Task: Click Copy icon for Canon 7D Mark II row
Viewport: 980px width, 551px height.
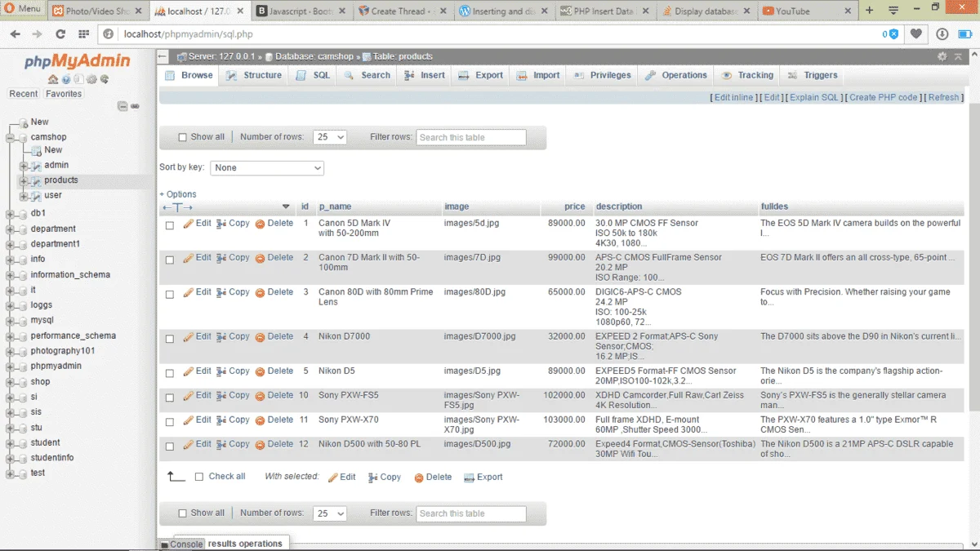Action: tap(221, 258)
